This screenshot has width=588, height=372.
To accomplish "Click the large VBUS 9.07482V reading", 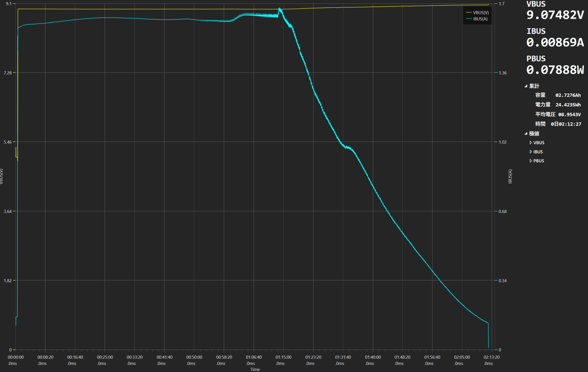I will click(x=555, y=15).
